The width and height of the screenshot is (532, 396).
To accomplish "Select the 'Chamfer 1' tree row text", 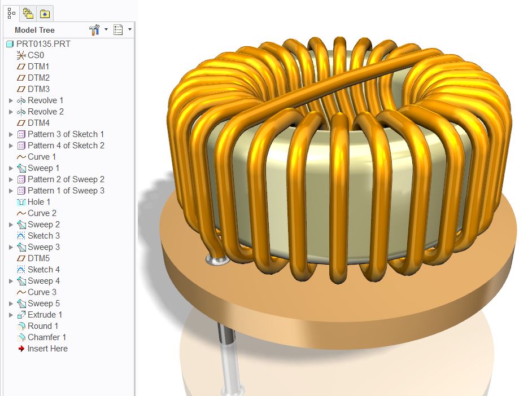I will [x=47, y=337].
